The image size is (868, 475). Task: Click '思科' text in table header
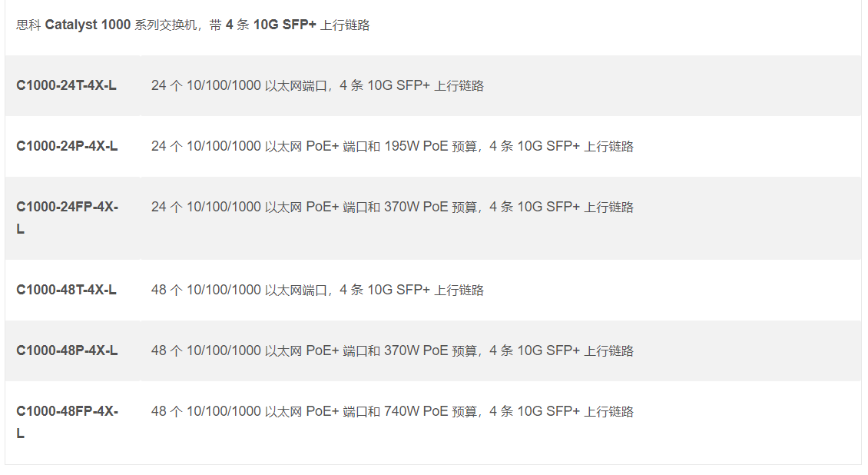click(28, 25)
